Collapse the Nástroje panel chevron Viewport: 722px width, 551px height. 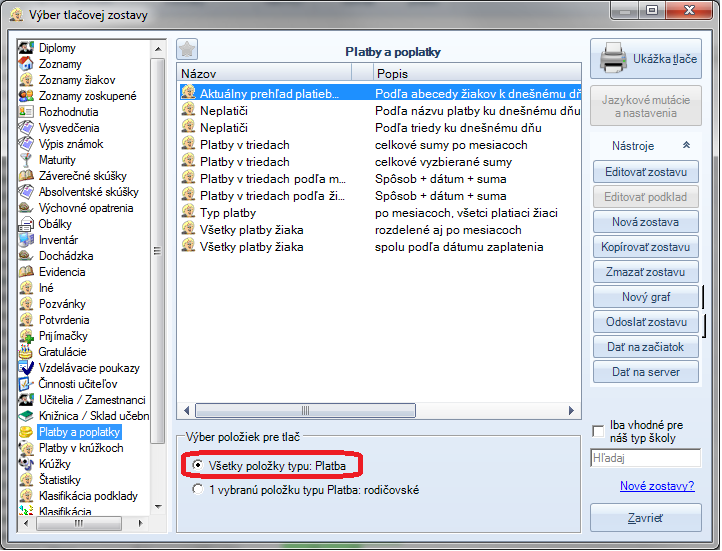[686, 145]
